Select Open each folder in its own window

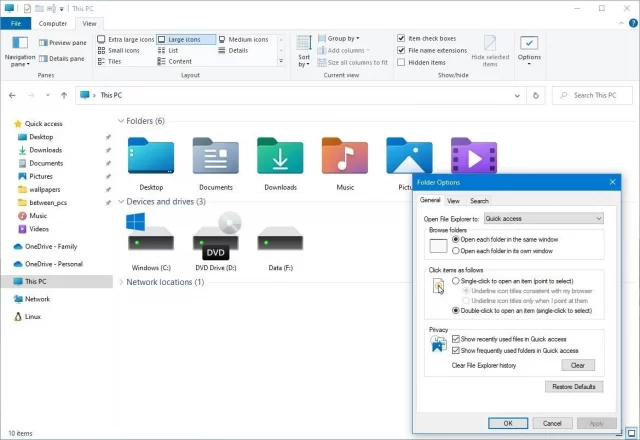point(456,251)
